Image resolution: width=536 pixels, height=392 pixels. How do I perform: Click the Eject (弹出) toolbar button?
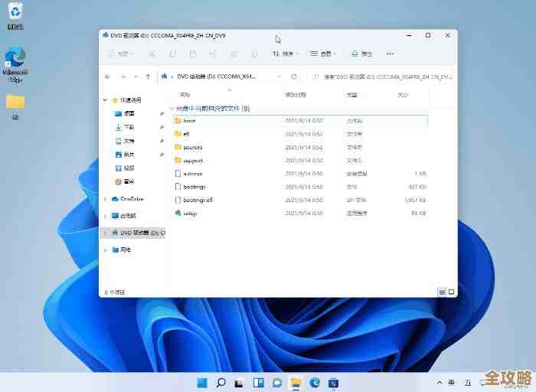click(362, 54)
